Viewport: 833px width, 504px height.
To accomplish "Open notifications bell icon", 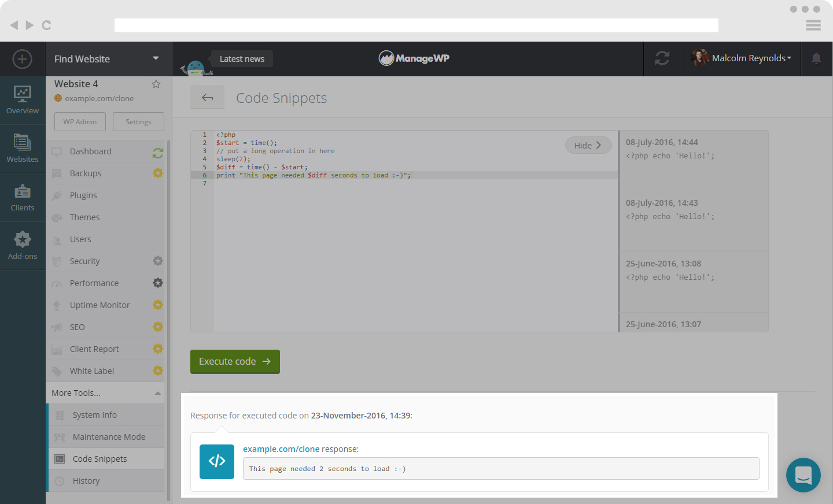I will tap(816, 58).
